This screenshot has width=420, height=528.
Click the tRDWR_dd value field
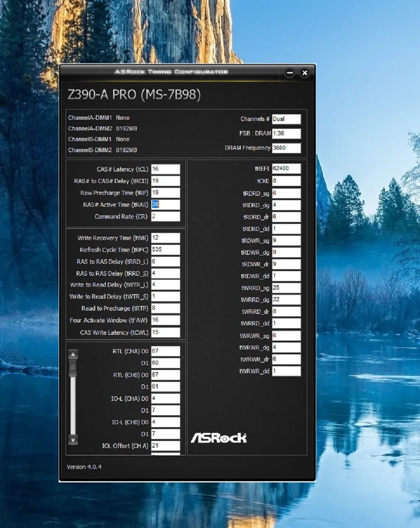tap(286, 276)
